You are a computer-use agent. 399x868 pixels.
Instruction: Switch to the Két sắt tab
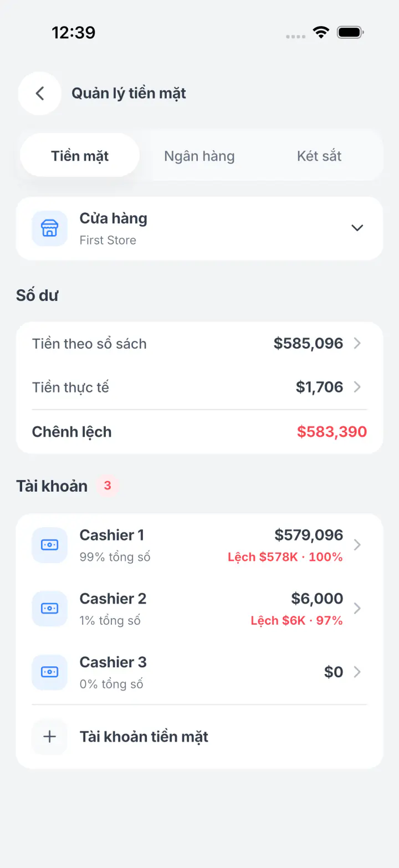319,156
